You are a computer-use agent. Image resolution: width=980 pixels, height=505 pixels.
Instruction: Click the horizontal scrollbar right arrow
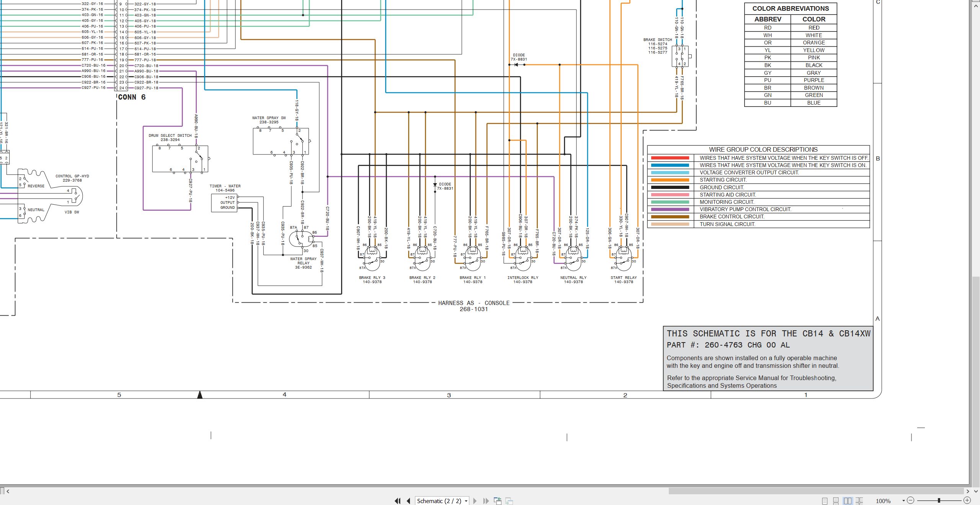tap(968, 491)
